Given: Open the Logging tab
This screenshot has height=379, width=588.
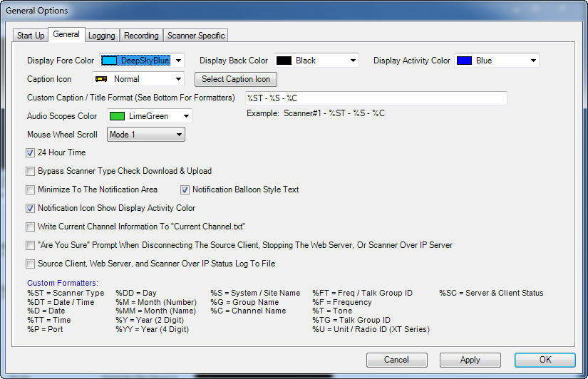Looking at the screenshot, I should (102, 36).
